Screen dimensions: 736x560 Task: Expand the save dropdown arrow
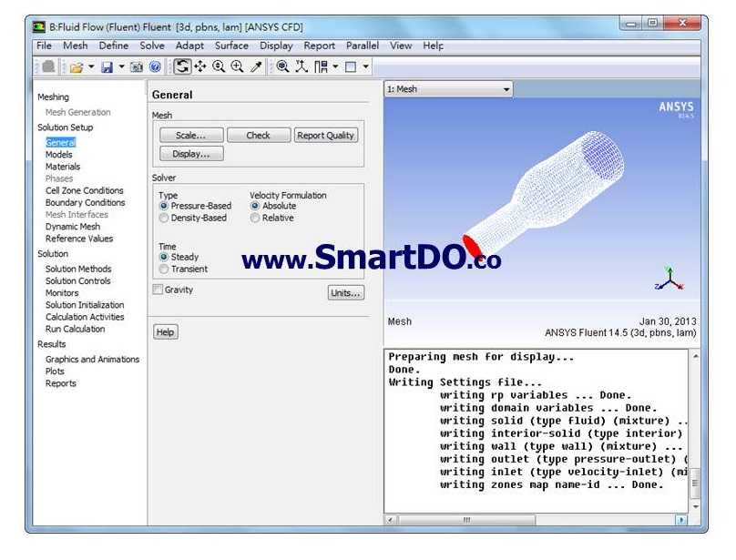click(121, 66)
